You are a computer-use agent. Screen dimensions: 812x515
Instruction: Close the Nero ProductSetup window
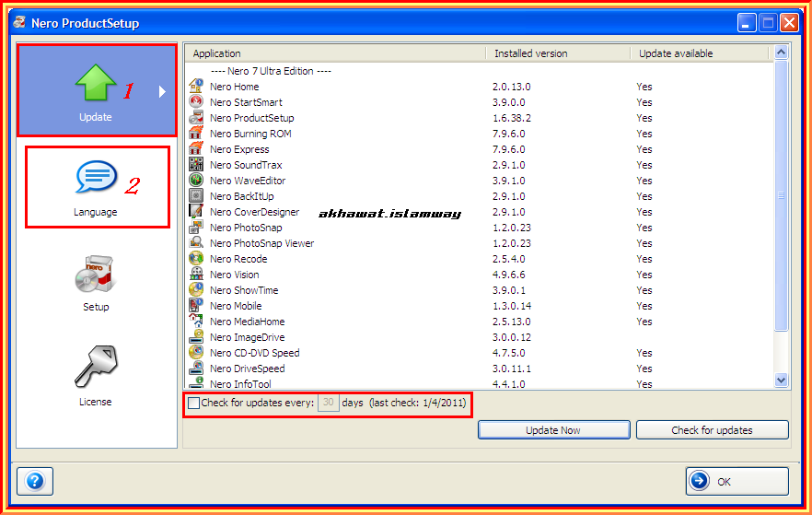pyautogui.click(x=789, y=23)
